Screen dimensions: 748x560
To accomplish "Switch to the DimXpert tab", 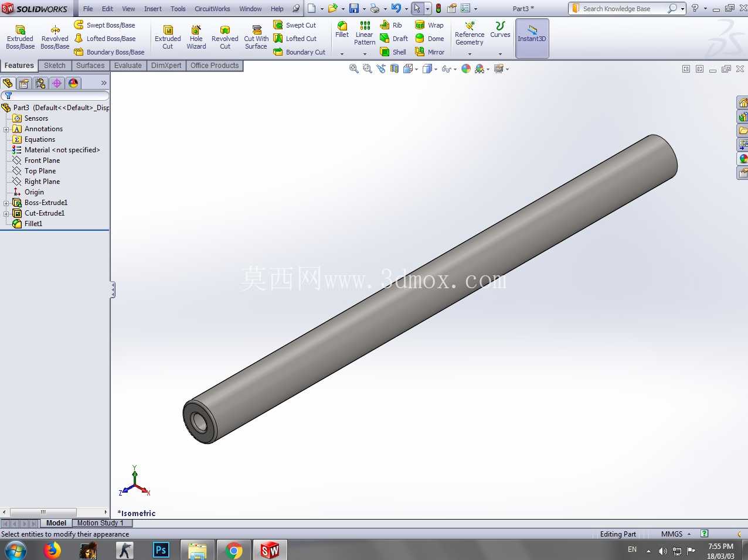I will coord(166,66).
